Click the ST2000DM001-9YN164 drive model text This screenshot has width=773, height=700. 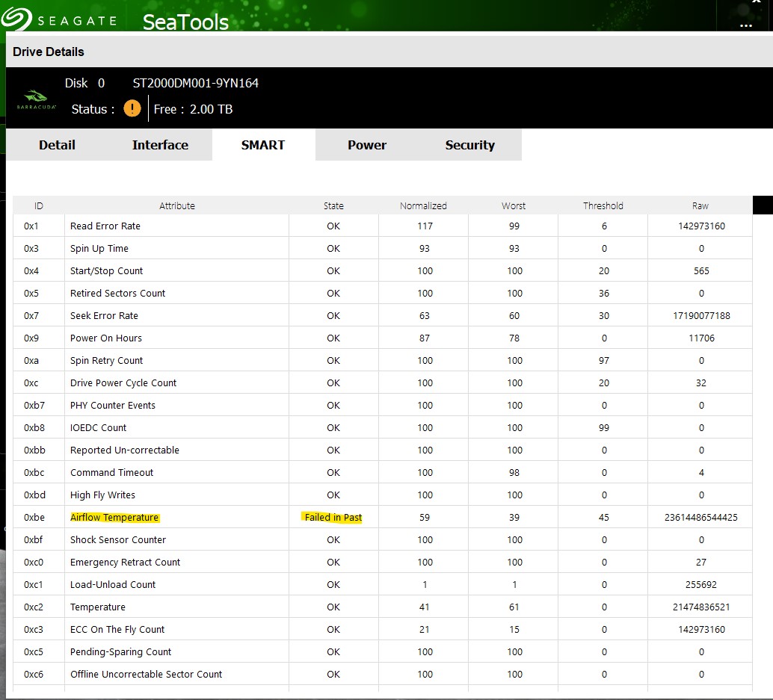(196, 83)
